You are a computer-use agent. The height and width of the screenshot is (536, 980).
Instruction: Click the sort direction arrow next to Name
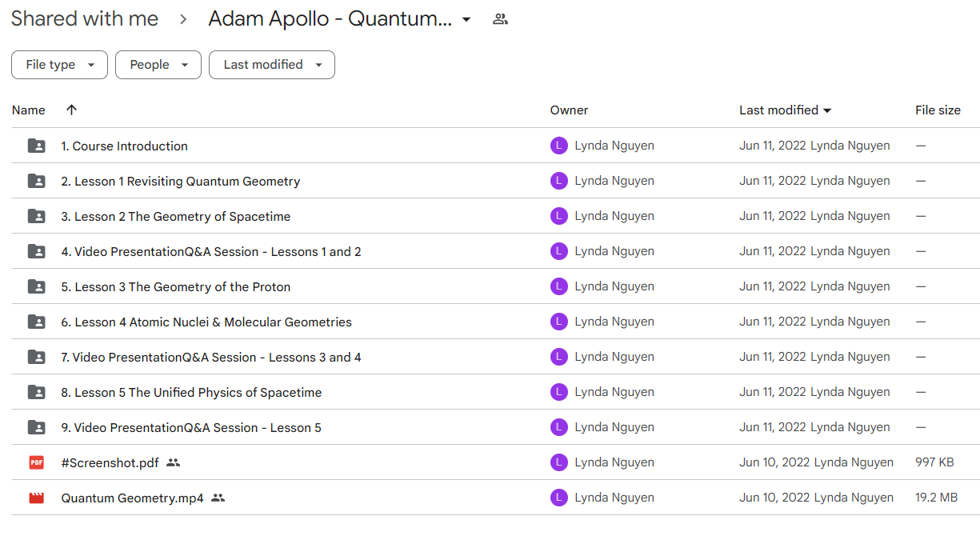tap(71, 110)
